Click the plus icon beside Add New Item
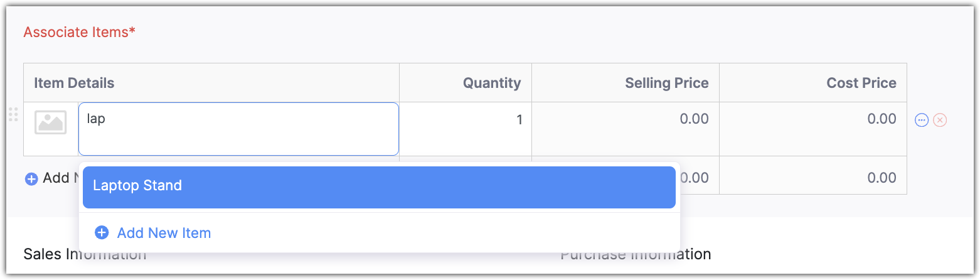The height and width of the screenshot is (280, 980). point(101,233)
